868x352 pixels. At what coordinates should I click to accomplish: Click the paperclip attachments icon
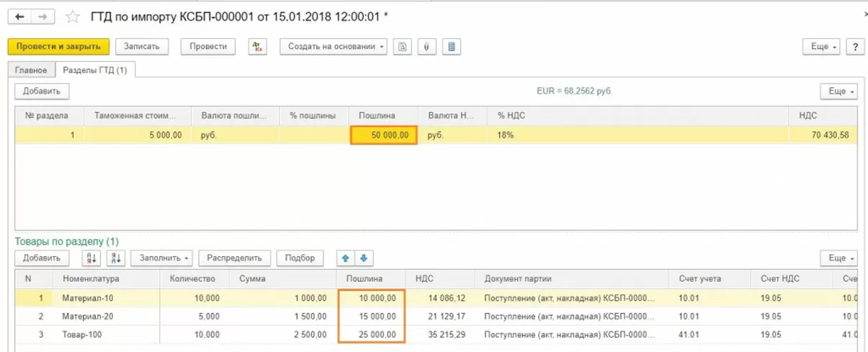point(427,46)
